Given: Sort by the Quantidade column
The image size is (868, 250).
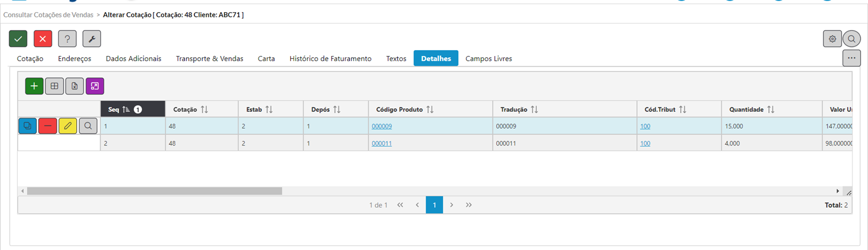Looking at the screenshot, I should [x=772, y=109].
